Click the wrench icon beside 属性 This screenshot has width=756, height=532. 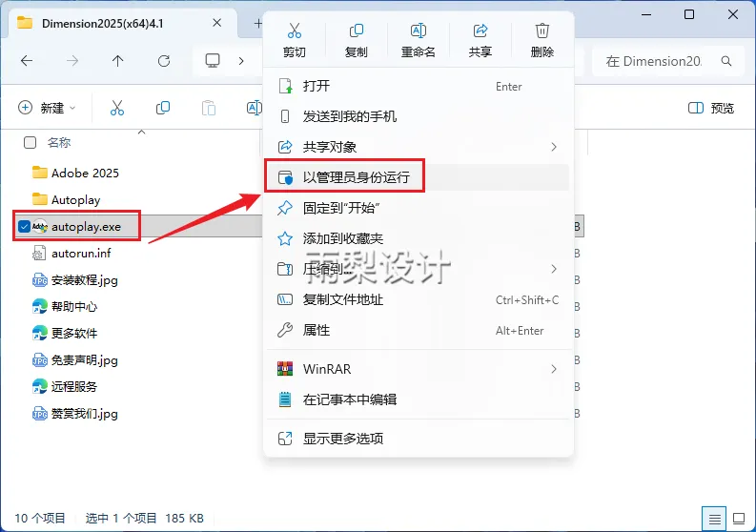click(x=285, y=331)
